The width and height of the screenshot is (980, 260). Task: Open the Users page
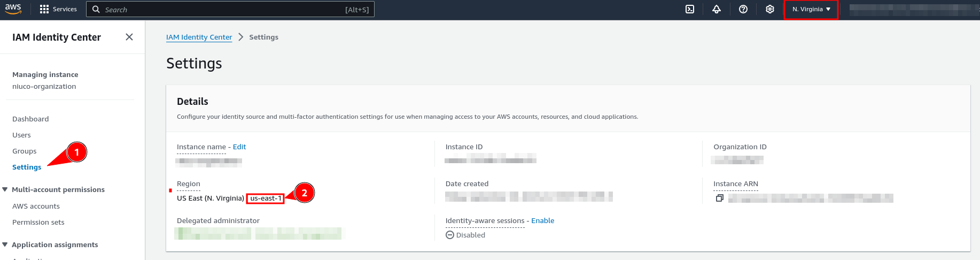21,135
